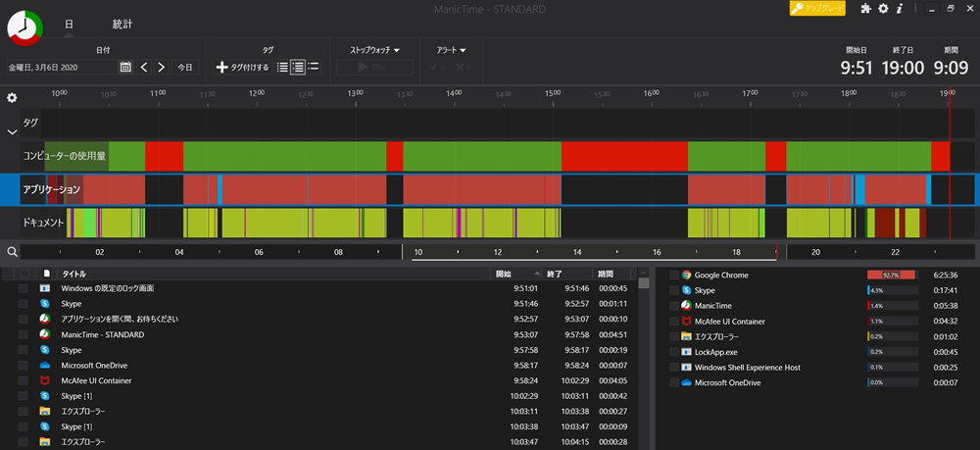Go to the next day
The height and width of the screenshot is (450, 980).
tap(162, 67)
